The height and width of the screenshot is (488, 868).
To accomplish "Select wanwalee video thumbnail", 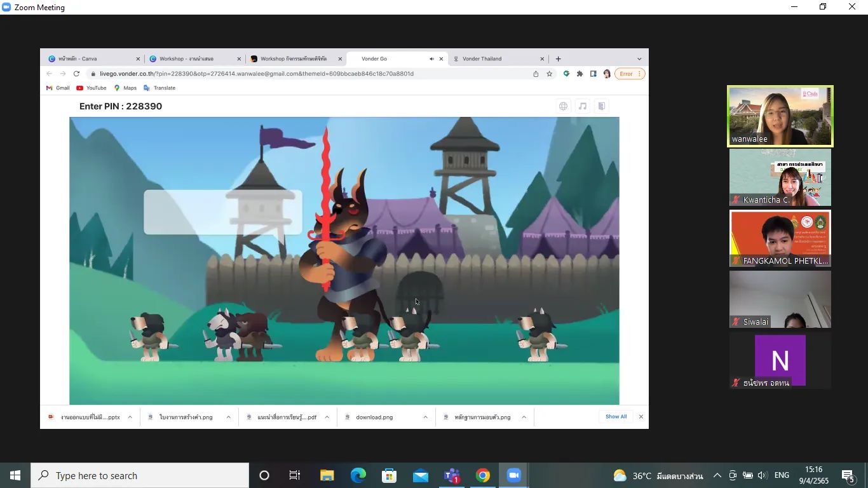I will click(780, 116).
